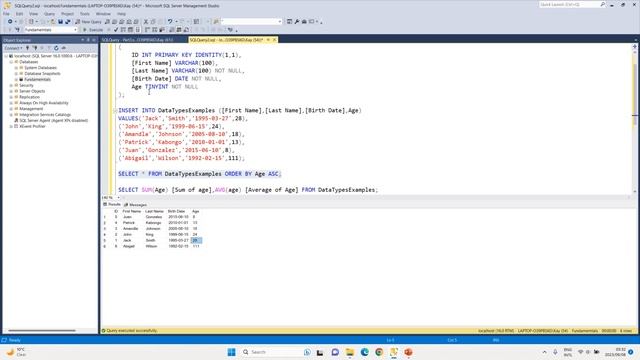Open Google Chrome from the taskbar
The height and width of the screenshot is (360, 640).
point(379,352)
